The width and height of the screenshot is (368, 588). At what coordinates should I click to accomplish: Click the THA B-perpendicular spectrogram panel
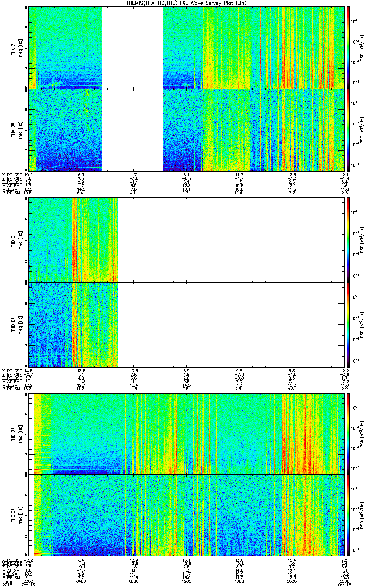(x=187, y=47)
